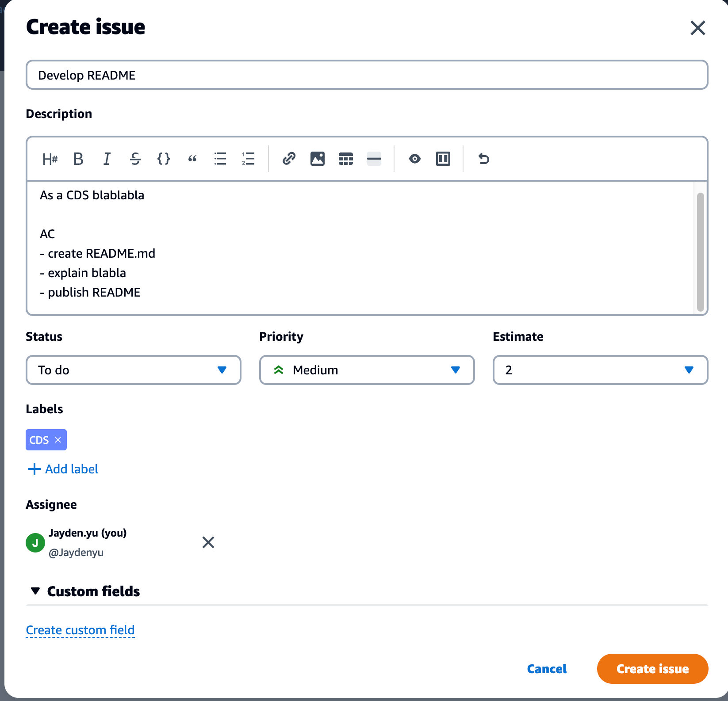Viewport: 728px width, 701px height.
Task: Open the Create custom field link
Action: (80, 630)
